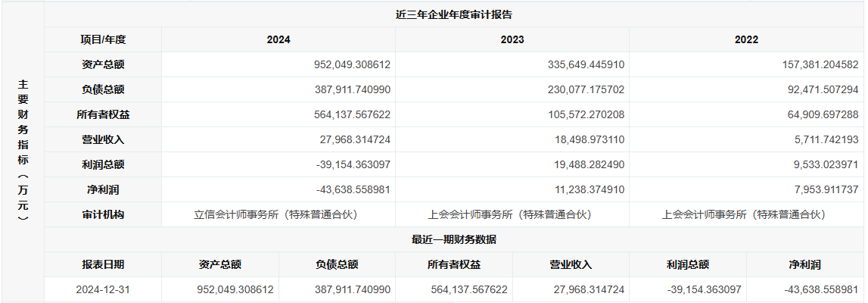The width and height of the screenshot is (868, 303).
Task: Click the 2022 year column header
Action: point(746,39)
